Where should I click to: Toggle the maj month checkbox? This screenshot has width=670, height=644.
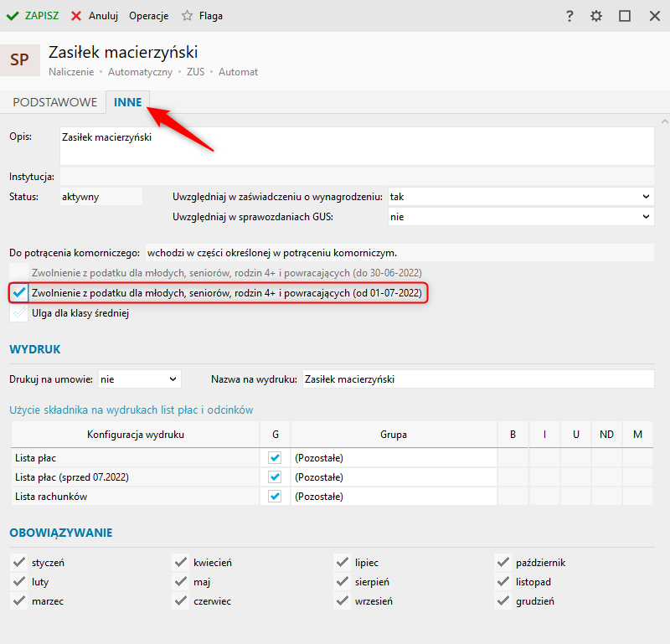(x=180, y=581)
